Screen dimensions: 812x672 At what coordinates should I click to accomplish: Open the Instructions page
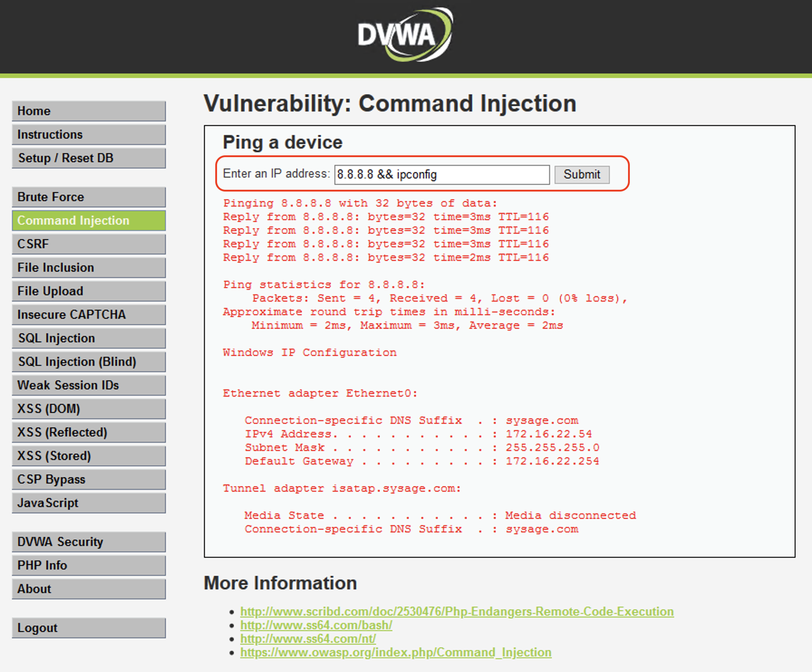click(89, 134)
